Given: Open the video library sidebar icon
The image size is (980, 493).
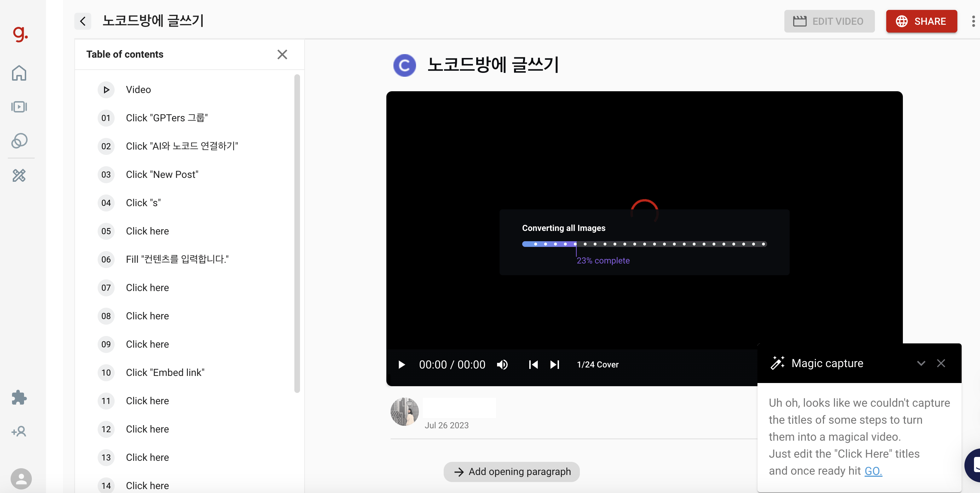Looking at the screenshot, I should coord(19,107).
